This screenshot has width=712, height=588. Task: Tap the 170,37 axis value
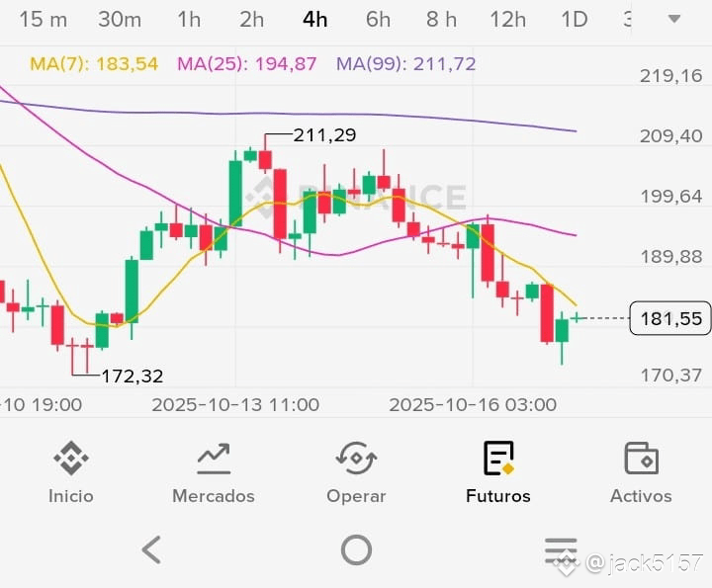coord(671,376)
